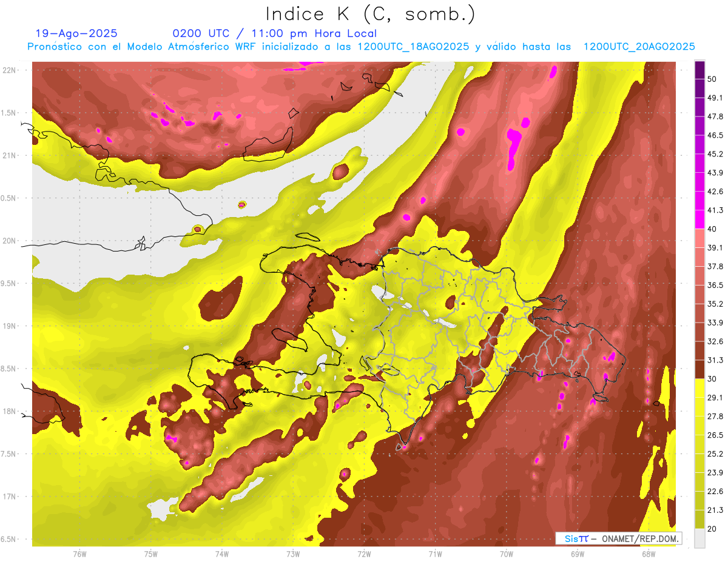The width and height of the screenshot is (728, 562).
Task: Select the olive swatch between 20 and 21.3
Action: [x=699, y=519]
